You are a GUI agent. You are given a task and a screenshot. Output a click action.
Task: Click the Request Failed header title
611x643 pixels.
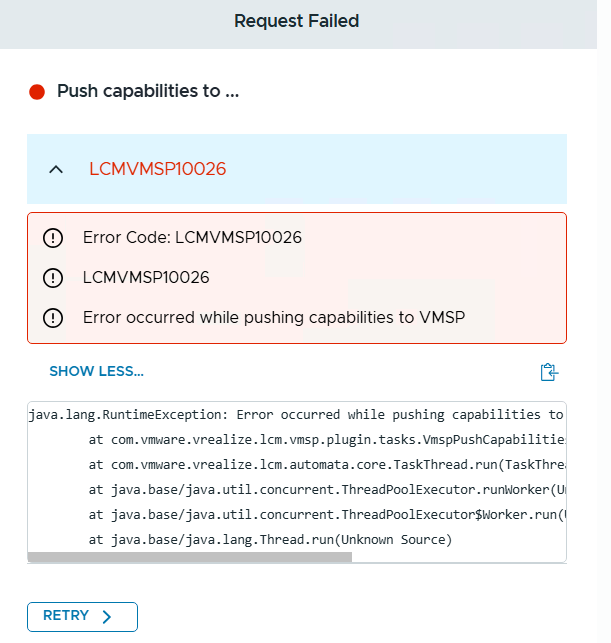click(x=296, y=21)
